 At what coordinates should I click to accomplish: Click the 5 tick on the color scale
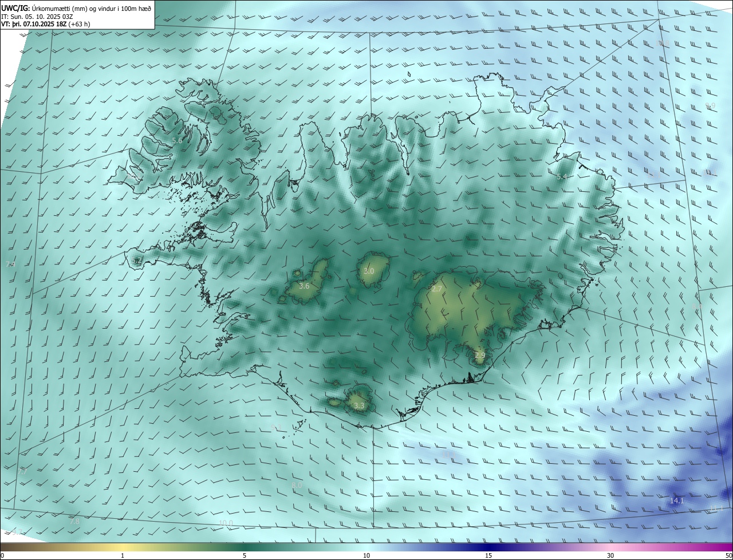point(245,556)
